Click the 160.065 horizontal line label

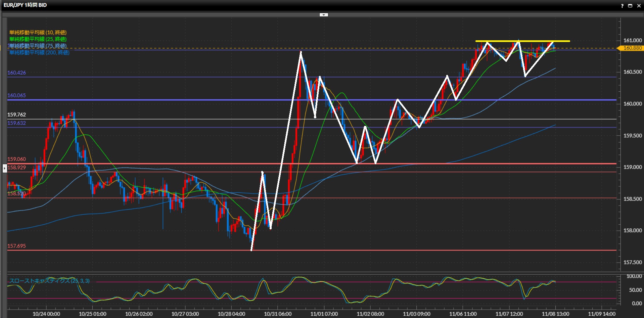[17, 95]
